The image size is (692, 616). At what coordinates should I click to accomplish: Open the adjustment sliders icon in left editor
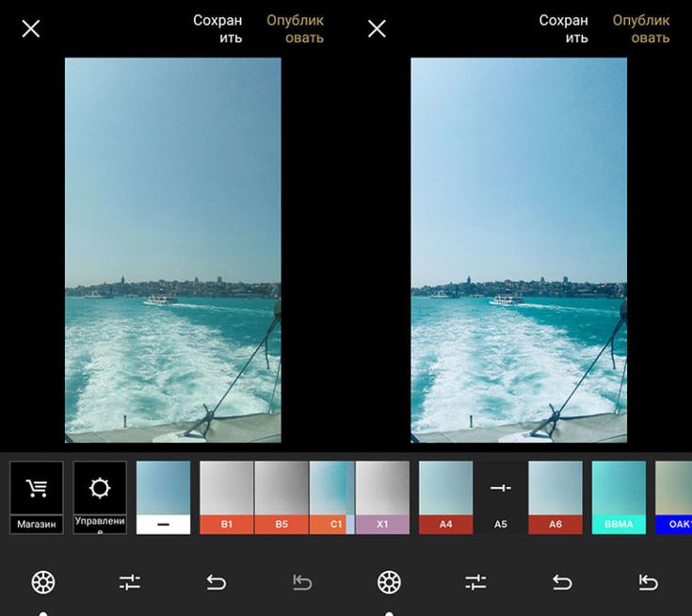[x=130, y=582]
